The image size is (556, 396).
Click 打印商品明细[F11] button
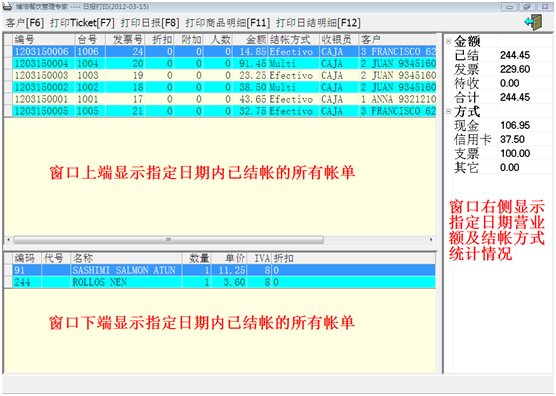tap(227, 23)
